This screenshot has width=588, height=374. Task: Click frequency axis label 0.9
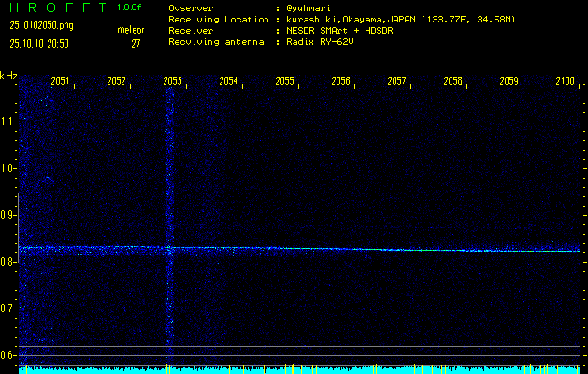point(8,215)
